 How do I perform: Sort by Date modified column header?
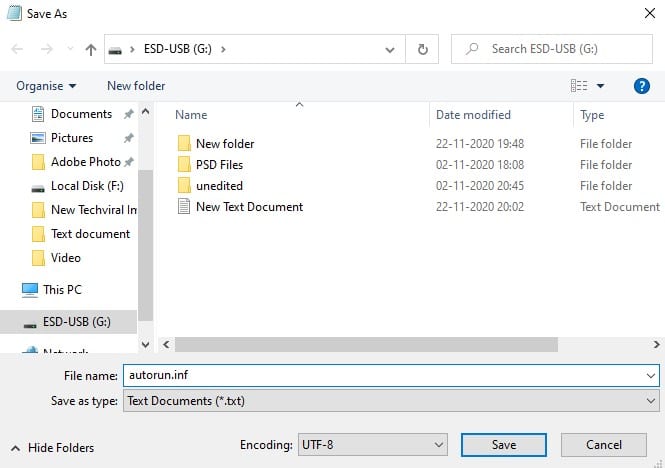pos(473,115)
